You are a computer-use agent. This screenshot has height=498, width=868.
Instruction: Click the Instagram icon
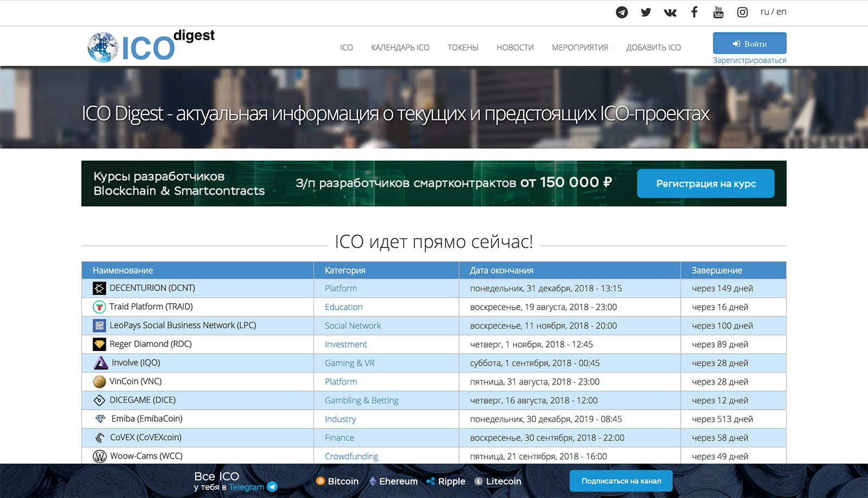point(742,12)
